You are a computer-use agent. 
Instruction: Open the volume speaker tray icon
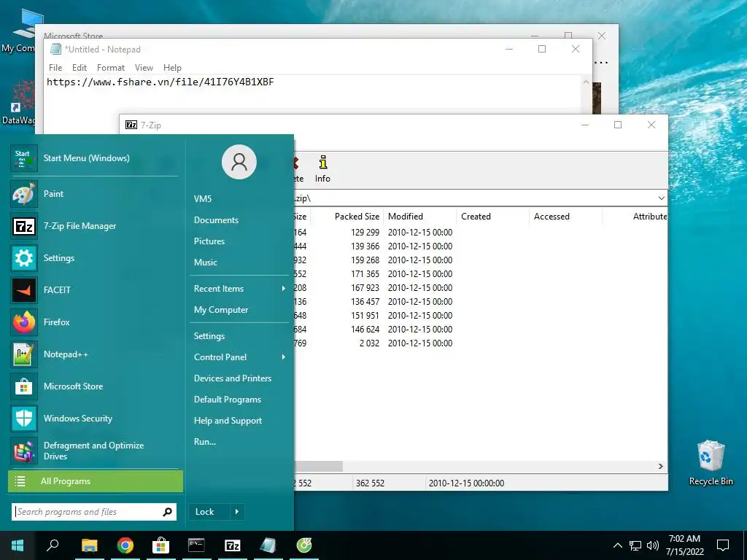coord(653,545)
